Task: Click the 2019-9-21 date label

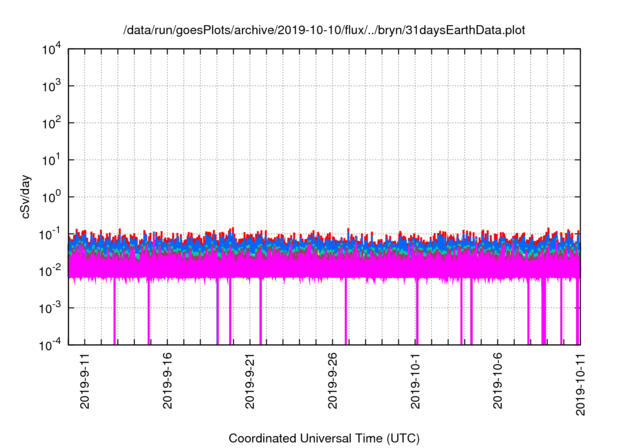Action: 250,381
